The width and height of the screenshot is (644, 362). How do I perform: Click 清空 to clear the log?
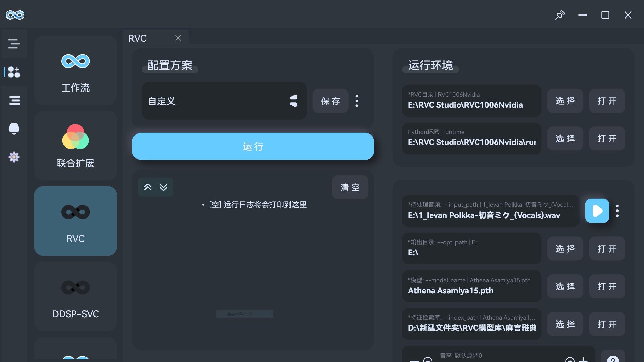coord(350,187)
